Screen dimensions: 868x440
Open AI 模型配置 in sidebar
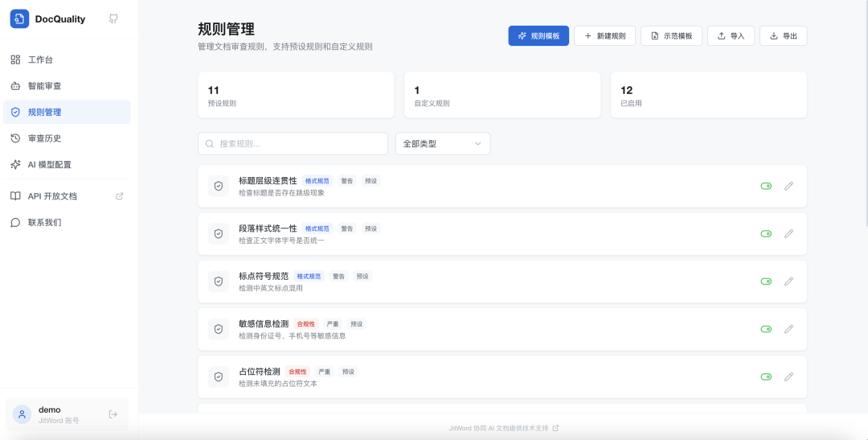click(67, 165)
